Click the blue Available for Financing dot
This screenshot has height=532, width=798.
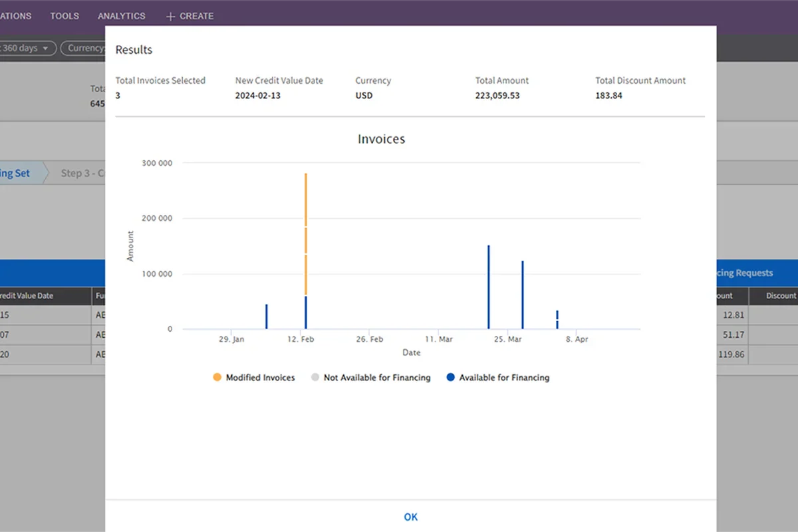pyautogui.click(x=450, y=377)
